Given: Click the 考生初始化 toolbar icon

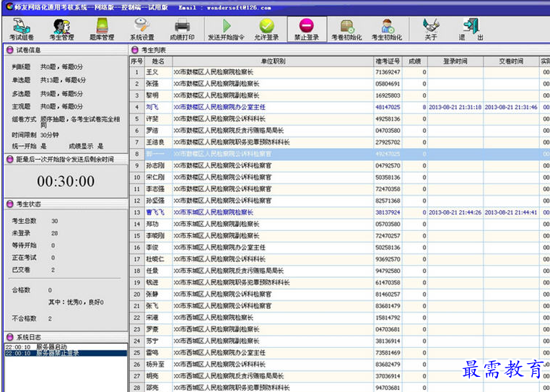Looking at the screenshot, I should click(387, 29).
